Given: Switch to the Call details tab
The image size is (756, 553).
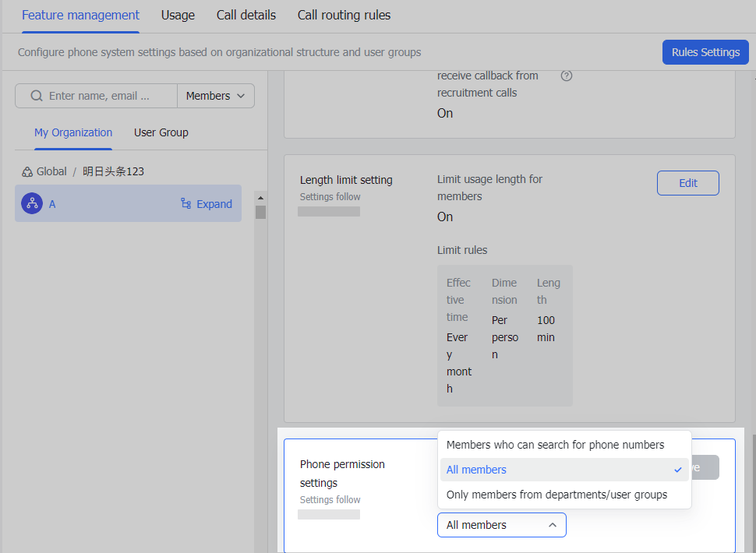Looking at the screenshot, I should 246,15.
